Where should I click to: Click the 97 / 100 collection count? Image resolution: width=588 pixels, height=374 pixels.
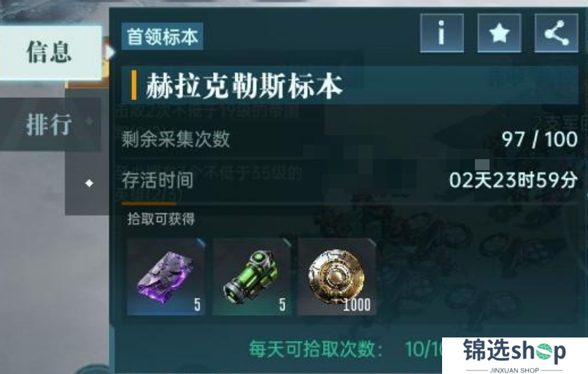point(540,140)
